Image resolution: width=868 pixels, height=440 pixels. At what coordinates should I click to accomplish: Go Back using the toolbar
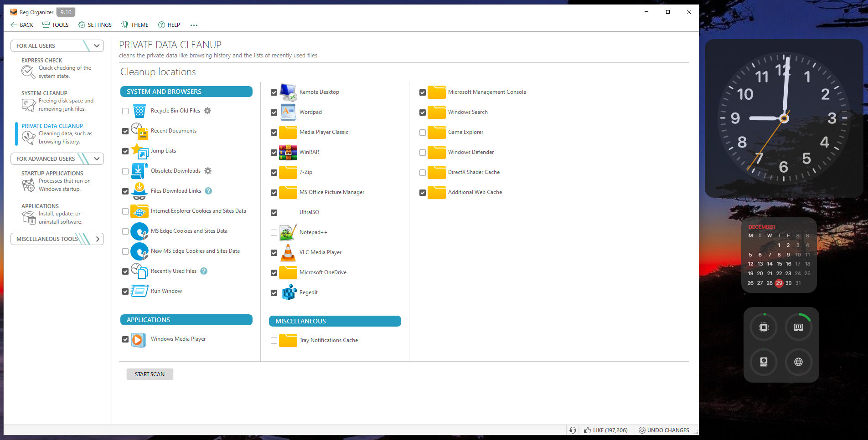tap(21, 25)
